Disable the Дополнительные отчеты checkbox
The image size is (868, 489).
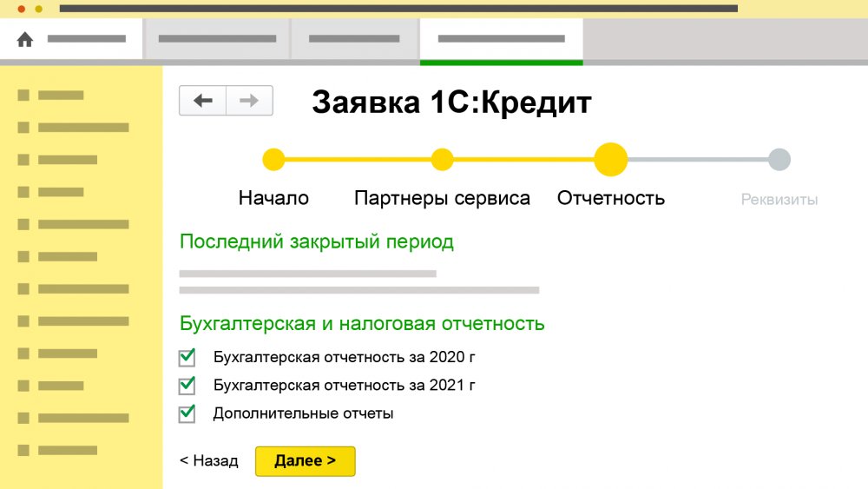(x=187, y=413)
